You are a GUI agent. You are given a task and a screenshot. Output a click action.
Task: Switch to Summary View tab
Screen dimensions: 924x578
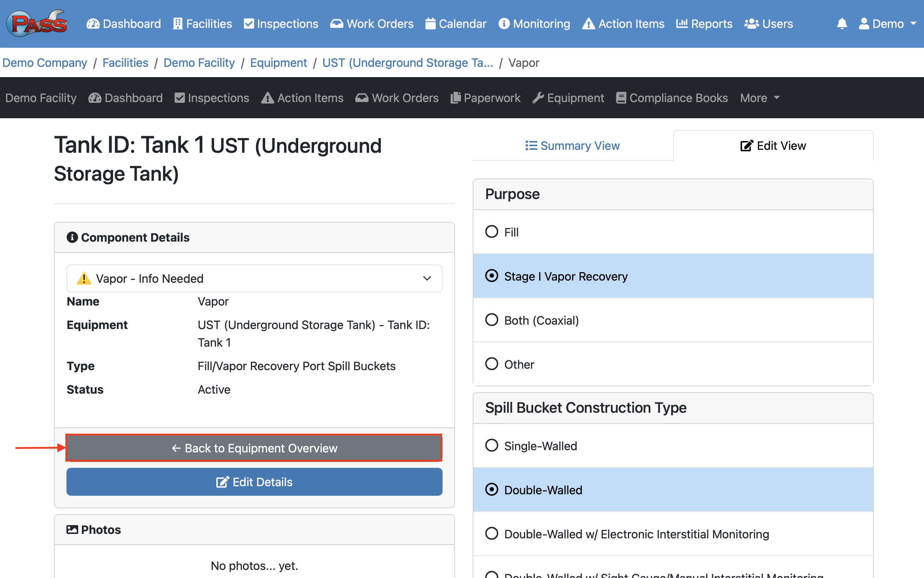click(x=572, y=146)
